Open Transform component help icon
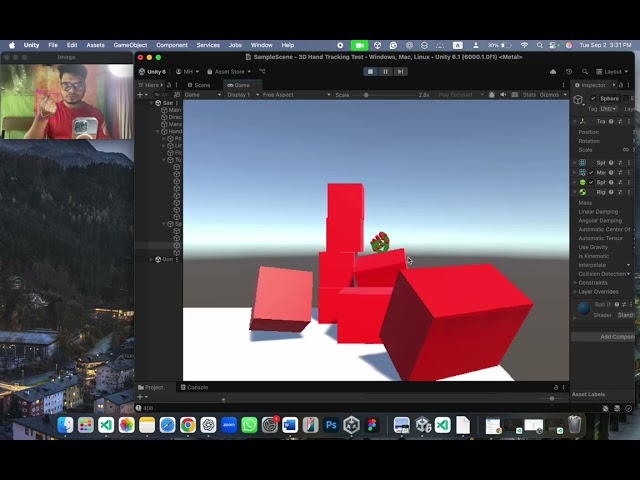640x480 pixels. pyautogui.click(x=611, y=121)
